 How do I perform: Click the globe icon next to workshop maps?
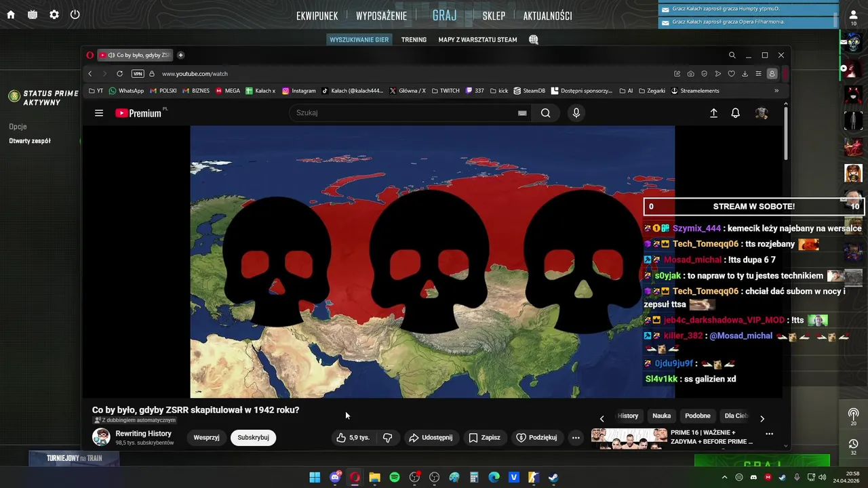(x=534, y=40)
